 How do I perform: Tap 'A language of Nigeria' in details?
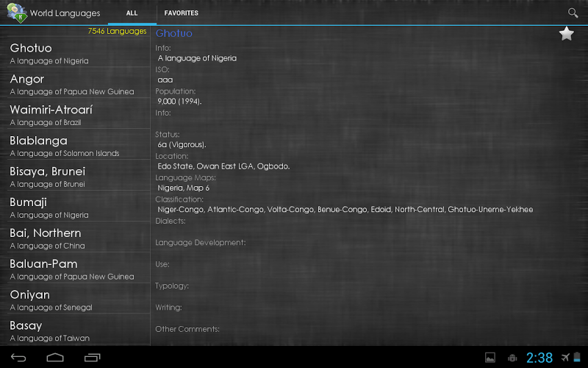point(197,58)
